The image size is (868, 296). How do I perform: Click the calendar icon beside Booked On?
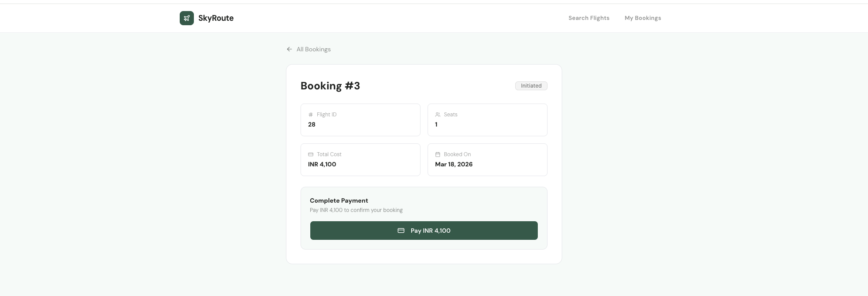[x=438, y=154]
